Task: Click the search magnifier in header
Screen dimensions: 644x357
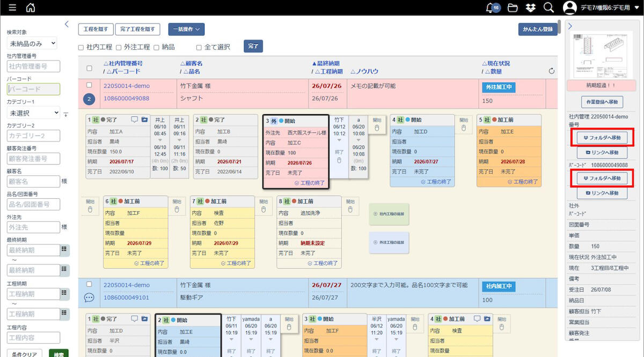Action: (548, 8)
